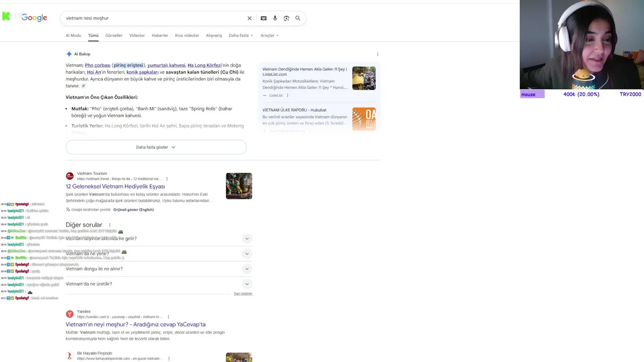Image resolution: width=644 pixels, height=362 pixels.
Task: Click the Yandex site favicon
Action: pyautogui.click(x=69, y=314)
